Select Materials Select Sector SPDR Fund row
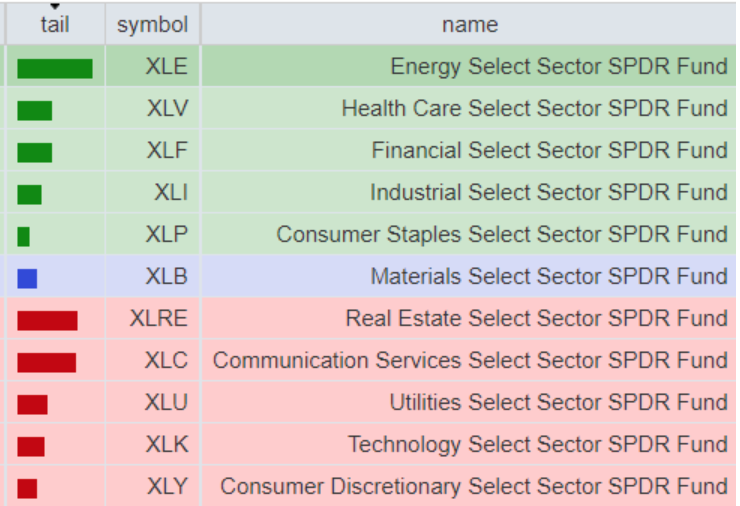The width and height of the screenshot is (740, 506). pos(549,277)
